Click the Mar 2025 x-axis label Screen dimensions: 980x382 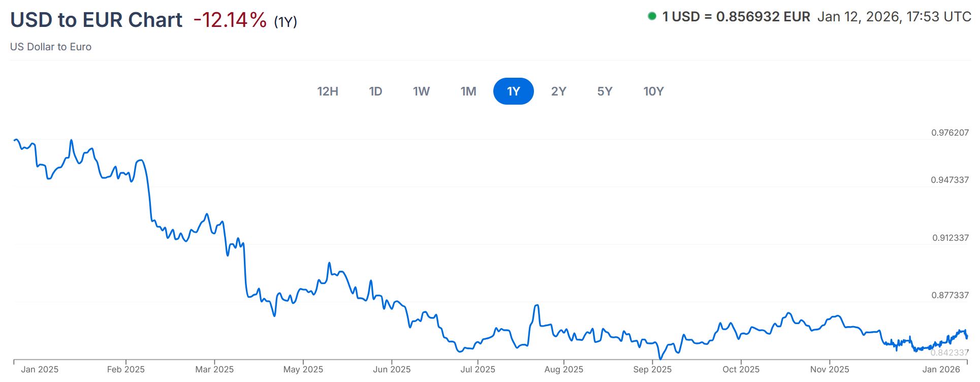(x=214, y=369)
